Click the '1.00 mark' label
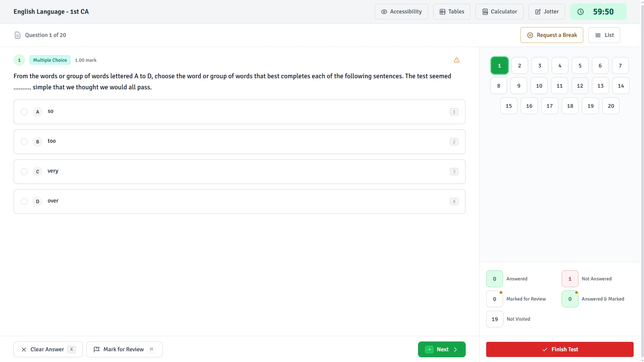The height and width of the screenshot is (362, 644). pos(86,60)
